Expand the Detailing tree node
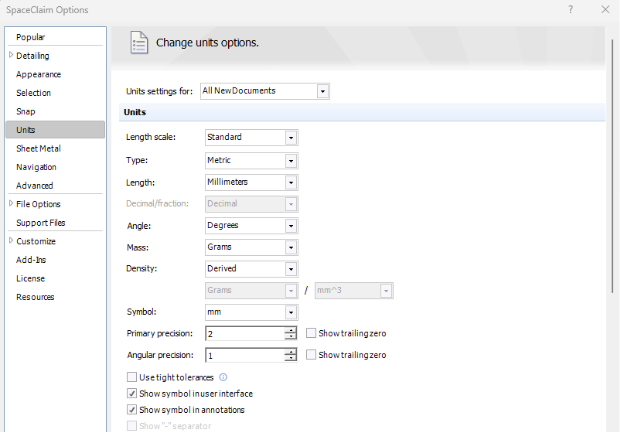620x432 pixels. (10, 55)
